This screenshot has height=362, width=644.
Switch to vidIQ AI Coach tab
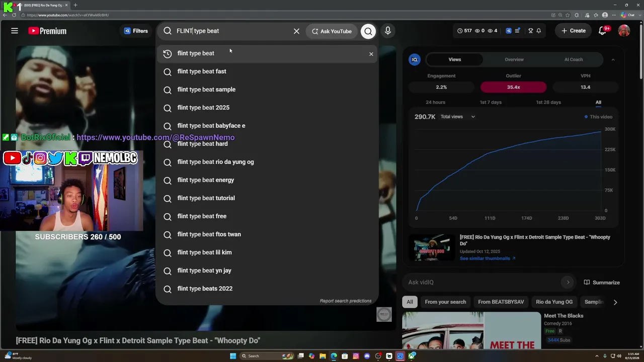click(574, 59)
